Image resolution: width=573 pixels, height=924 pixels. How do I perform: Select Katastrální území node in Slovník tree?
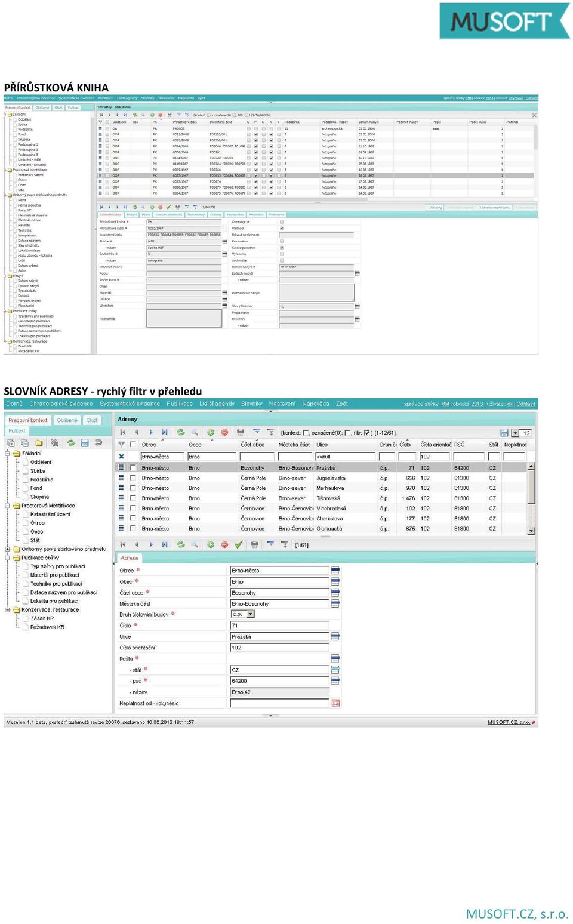[50, 514]
